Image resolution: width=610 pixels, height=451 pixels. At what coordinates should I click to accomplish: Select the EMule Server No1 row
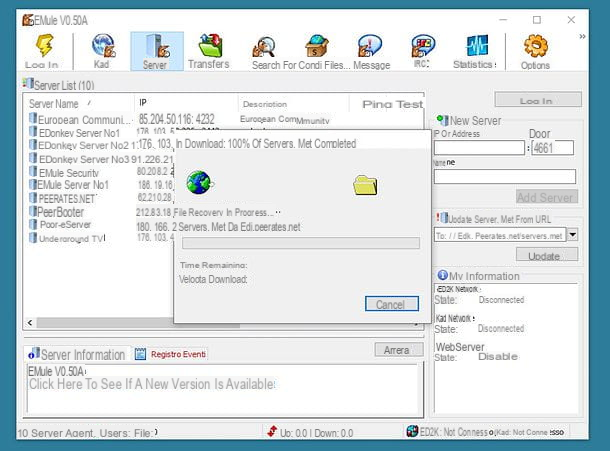(100, 185)
